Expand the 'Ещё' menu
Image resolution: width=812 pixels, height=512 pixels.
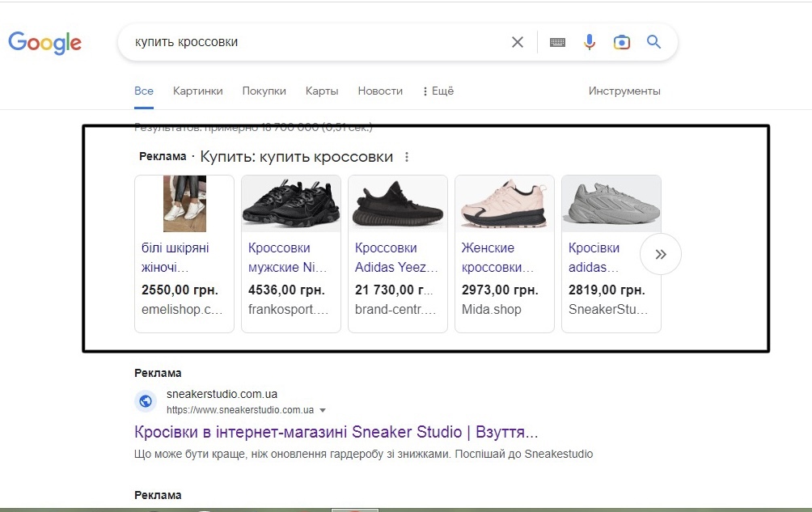tap(438, 91)
